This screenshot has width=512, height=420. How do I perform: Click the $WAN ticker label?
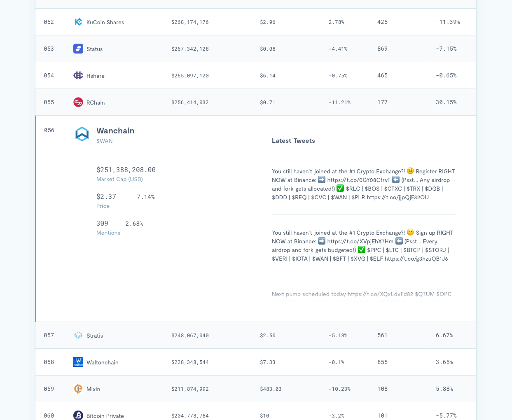[104, 141]
